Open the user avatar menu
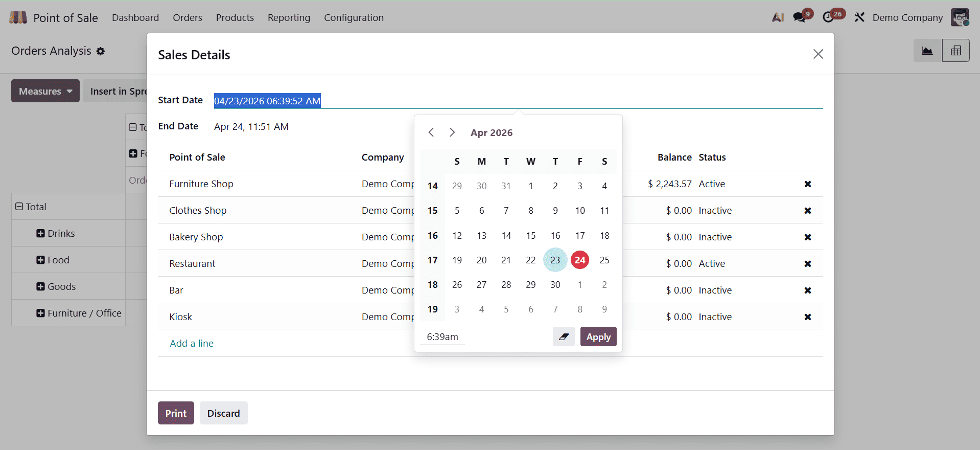 tap(960, 17)
